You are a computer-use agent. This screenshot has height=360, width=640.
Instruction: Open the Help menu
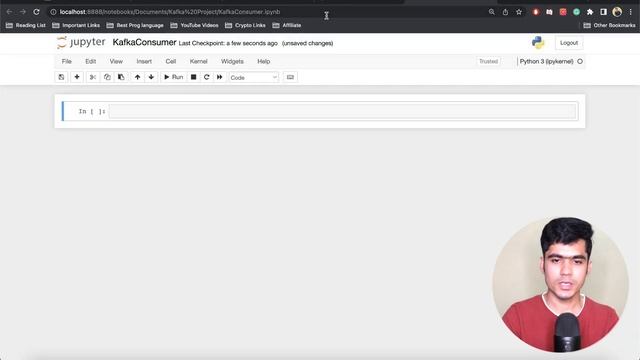pyautogui.click(x=264, y=61)
